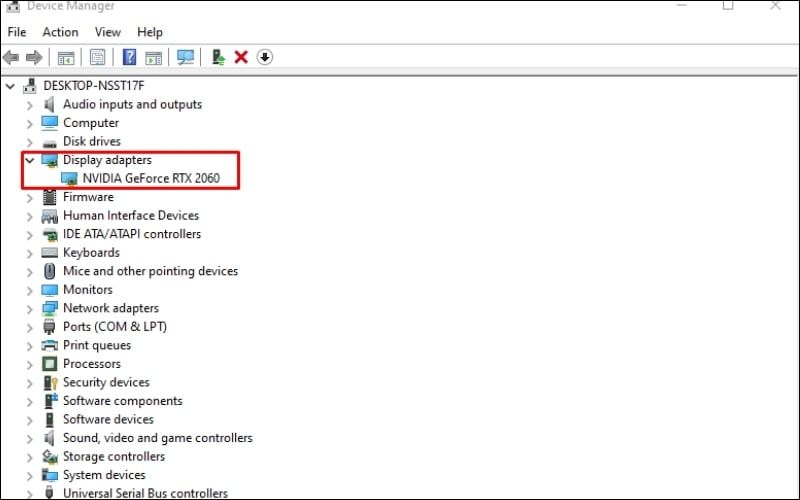Expand Audio inputs and outputs arrow
The width and height of the screenshot is (800, 500).
point(30,106)
